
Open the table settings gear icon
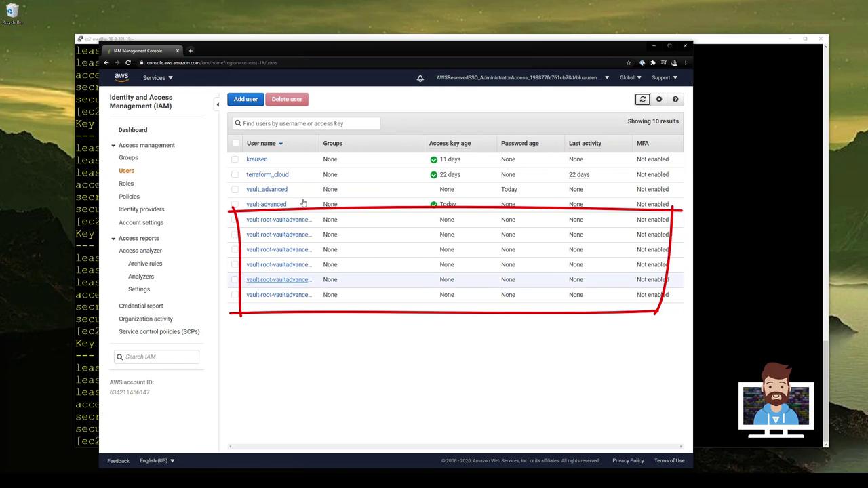(659, 100)
